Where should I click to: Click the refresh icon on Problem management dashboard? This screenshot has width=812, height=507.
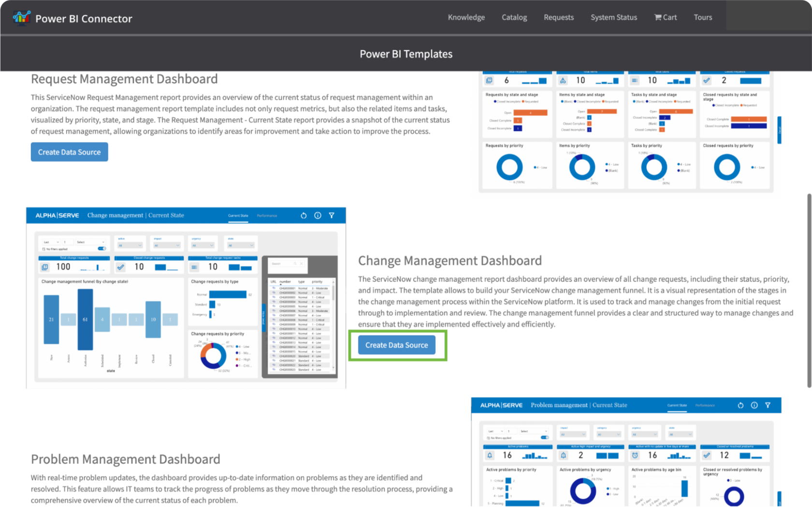click(740, 405)
